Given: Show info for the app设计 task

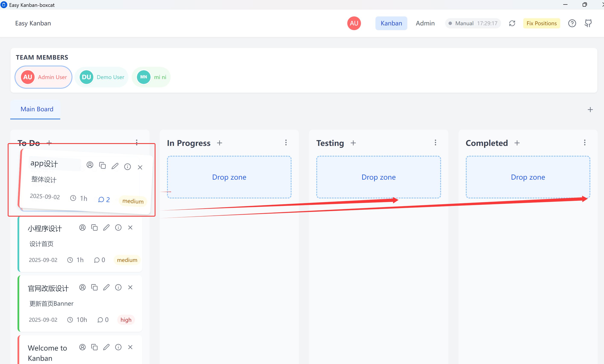Looking at the screenshot, I should pyautogui.click(x=128, y=167).
